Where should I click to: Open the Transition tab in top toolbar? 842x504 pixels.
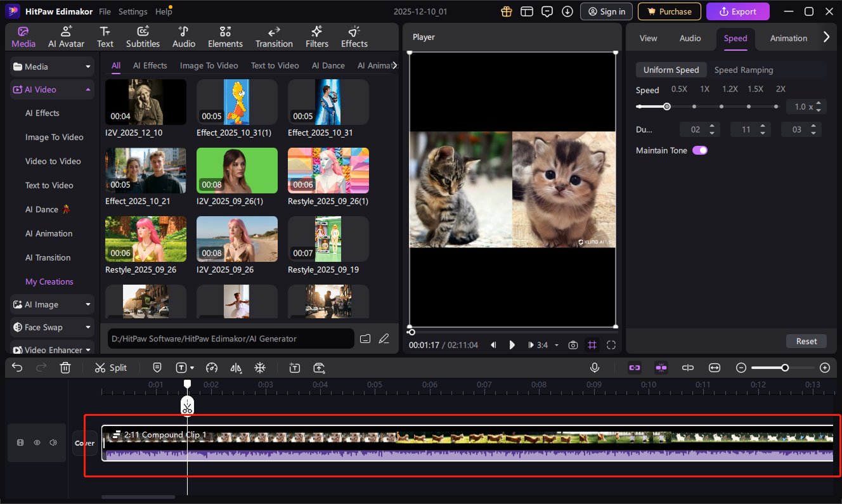click(x=274, y=37)
